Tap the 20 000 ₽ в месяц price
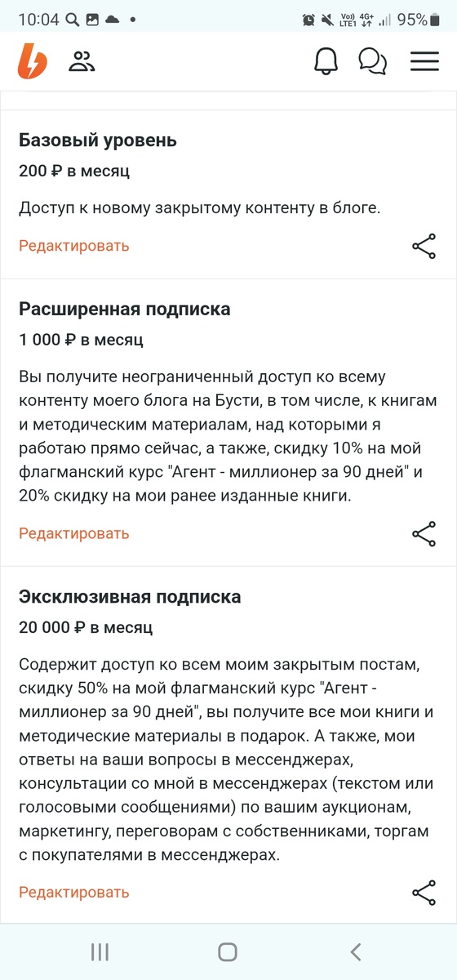This screenshot has width=457, height=980. [86, 628]
